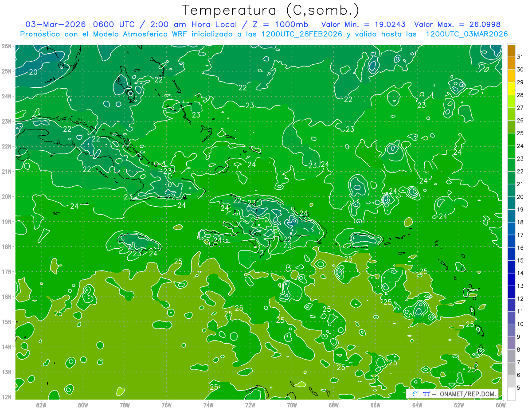Click the 18N latitude axis label

click(6, 247)
